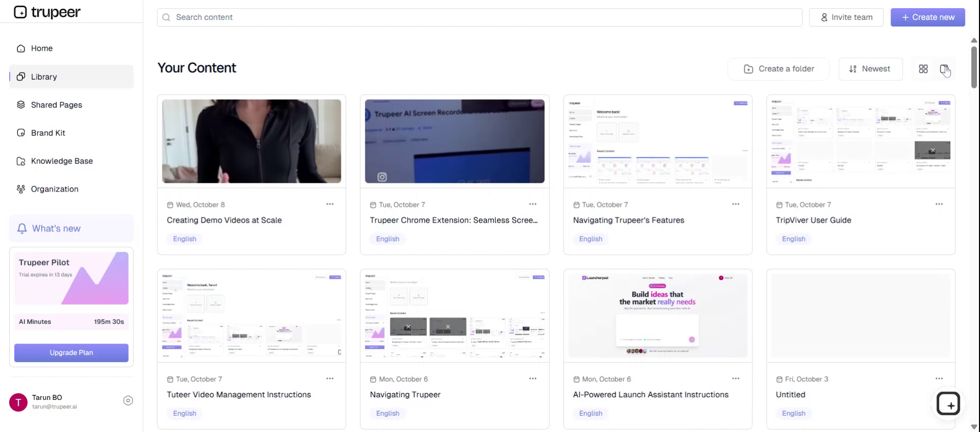Open AI-Powered Launch Assistant thumbnail

tap(658, 316)
